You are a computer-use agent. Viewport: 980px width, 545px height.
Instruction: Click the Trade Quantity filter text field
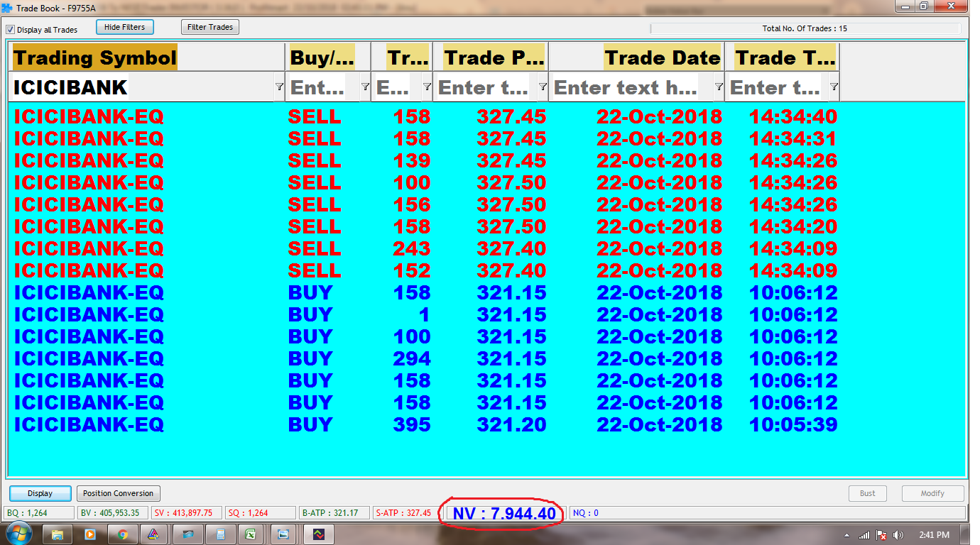[x=396, y=87]
